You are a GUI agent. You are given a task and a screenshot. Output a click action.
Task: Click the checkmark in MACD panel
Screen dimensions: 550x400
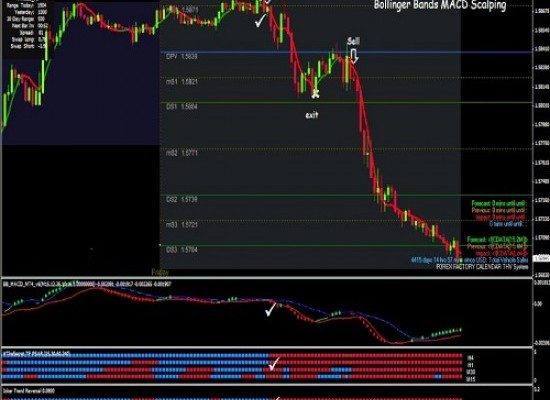(x=271, y=309)
